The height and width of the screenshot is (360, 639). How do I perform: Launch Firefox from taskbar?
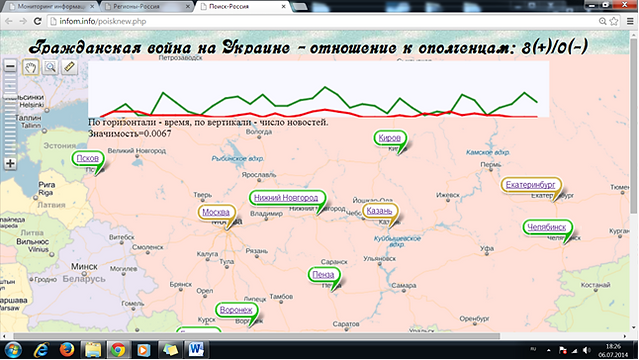point(66,350)
